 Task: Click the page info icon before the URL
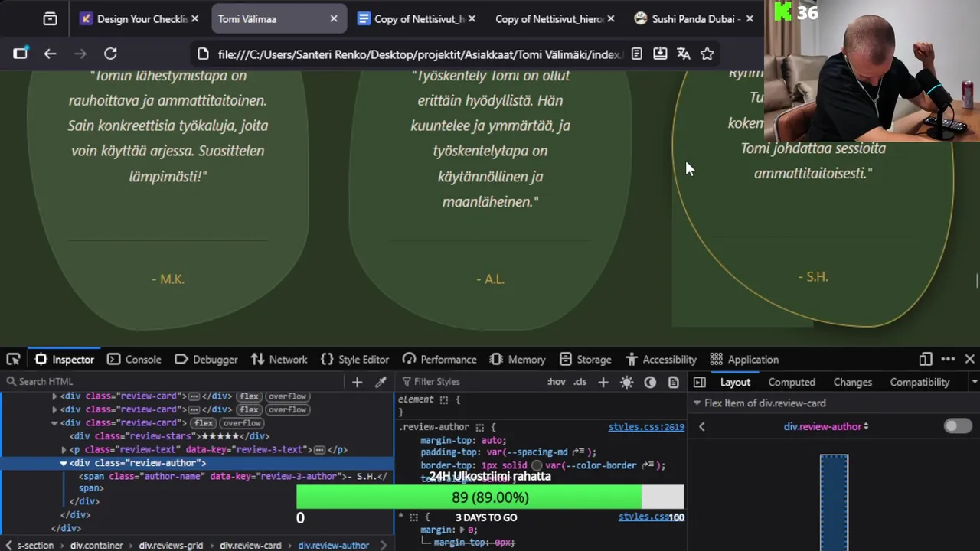coord(203,54)
